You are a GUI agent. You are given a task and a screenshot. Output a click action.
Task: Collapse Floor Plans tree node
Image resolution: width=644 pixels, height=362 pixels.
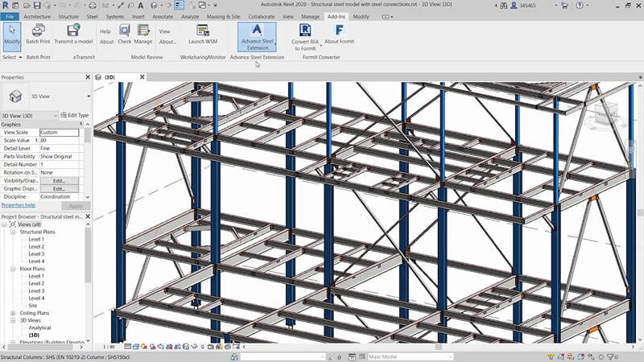[13, 269]
